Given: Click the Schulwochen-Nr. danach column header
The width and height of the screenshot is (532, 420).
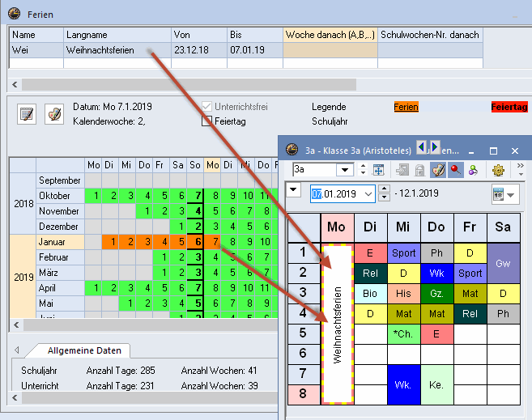Looking at the screenshot, I should pos(430,35).
